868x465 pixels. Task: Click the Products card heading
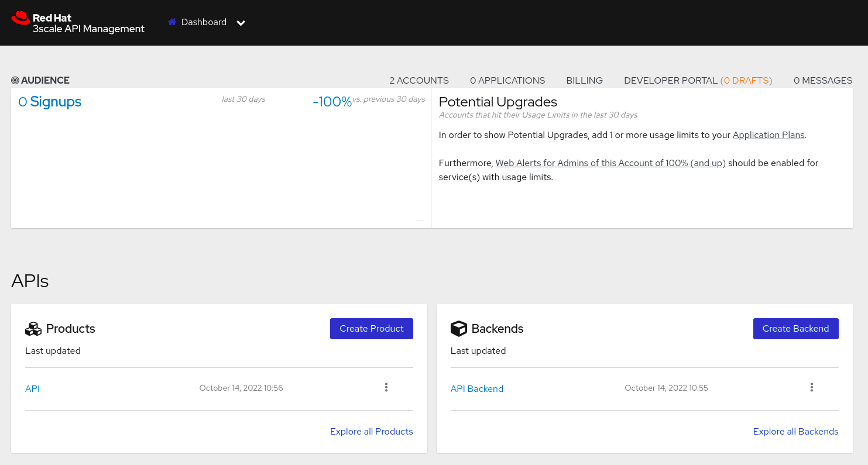pos(71,329)
